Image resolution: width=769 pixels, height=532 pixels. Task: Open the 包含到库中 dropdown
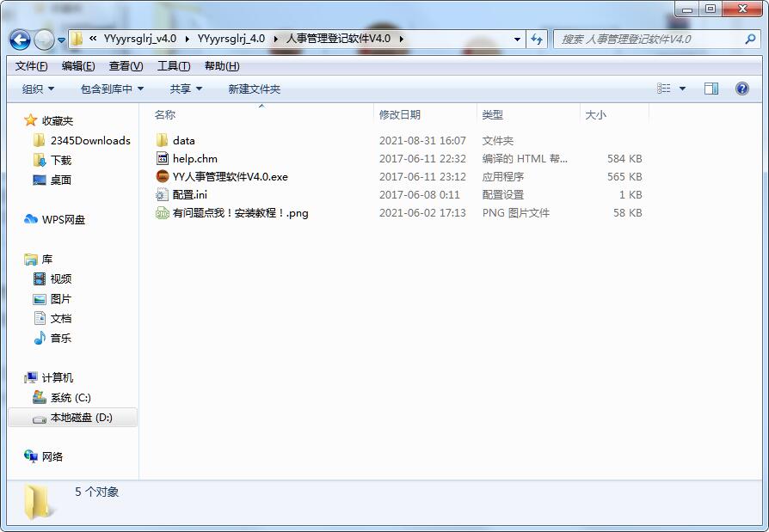[x=112, y=89]
